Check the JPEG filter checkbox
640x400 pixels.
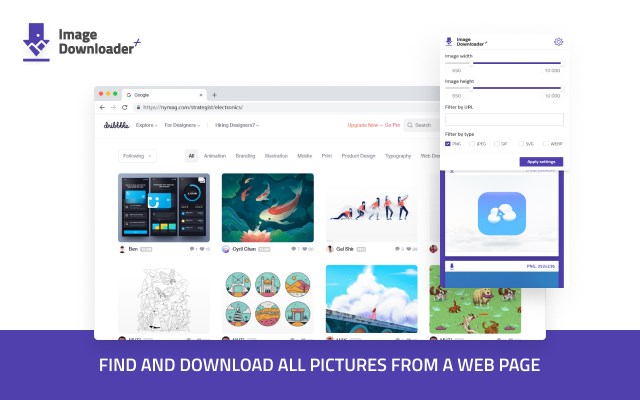pyautogui.click(x=472, y=144)
